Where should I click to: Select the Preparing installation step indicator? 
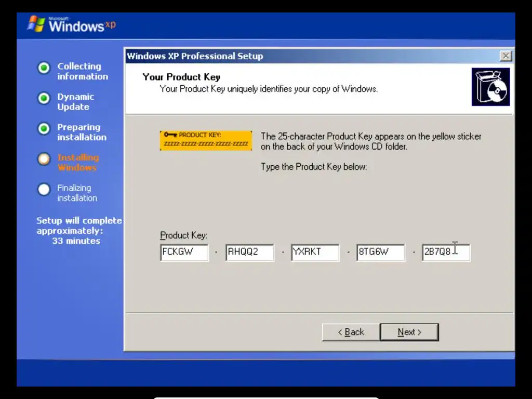(x=44, y=129)
